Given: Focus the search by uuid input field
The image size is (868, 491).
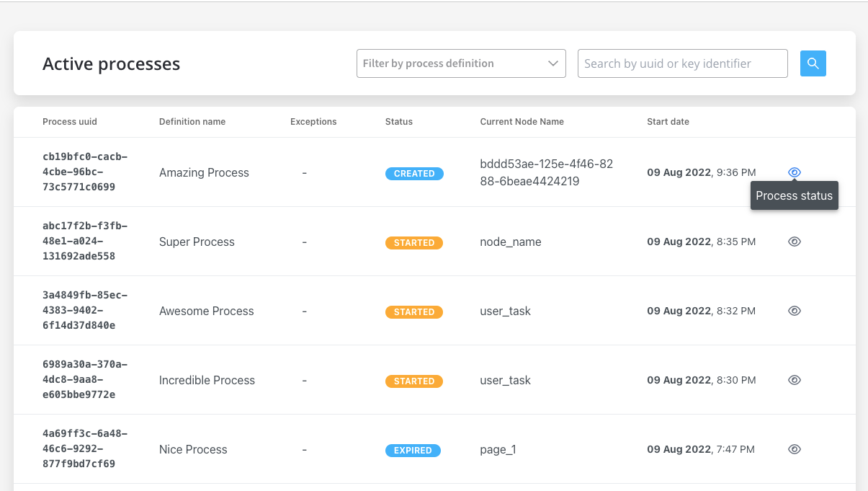Looking at the screenshot, I should [x=683, y=63].
